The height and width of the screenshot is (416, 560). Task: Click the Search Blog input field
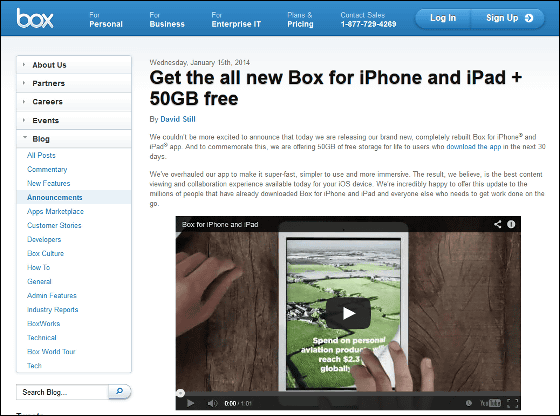pos(62,392)
